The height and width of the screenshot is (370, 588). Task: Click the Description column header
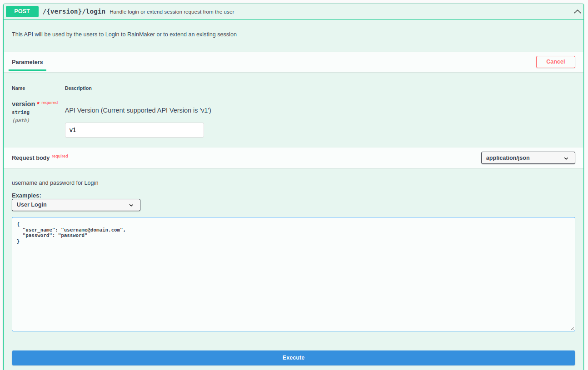[x=78, y=88]
